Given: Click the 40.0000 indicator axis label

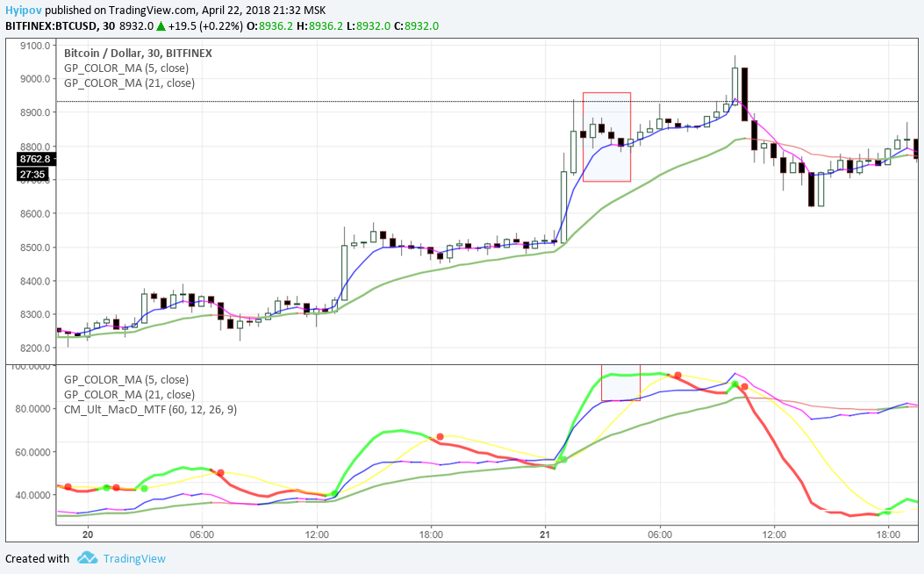Looking at the screenshot, I should pyautogui.click(x=32, y=495).
